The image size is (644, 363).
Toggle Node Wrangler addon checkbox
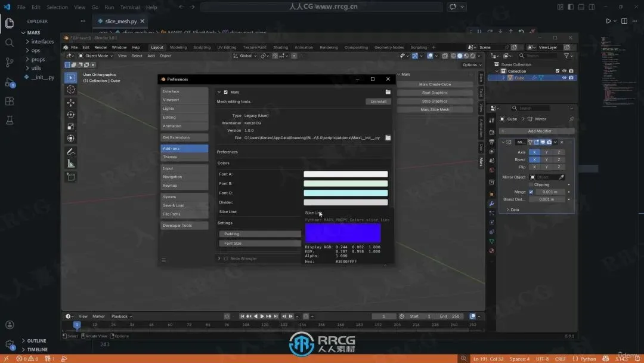225,259
